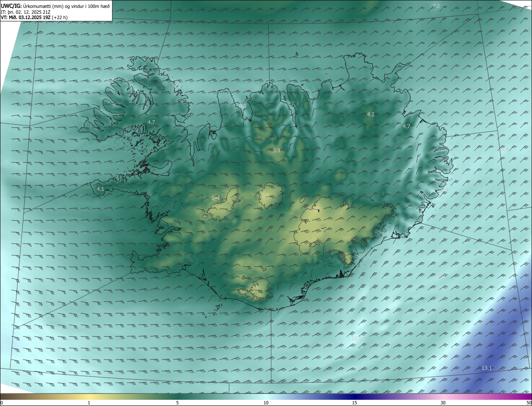Click the 50 tick on color scale

tap(529, 403)
